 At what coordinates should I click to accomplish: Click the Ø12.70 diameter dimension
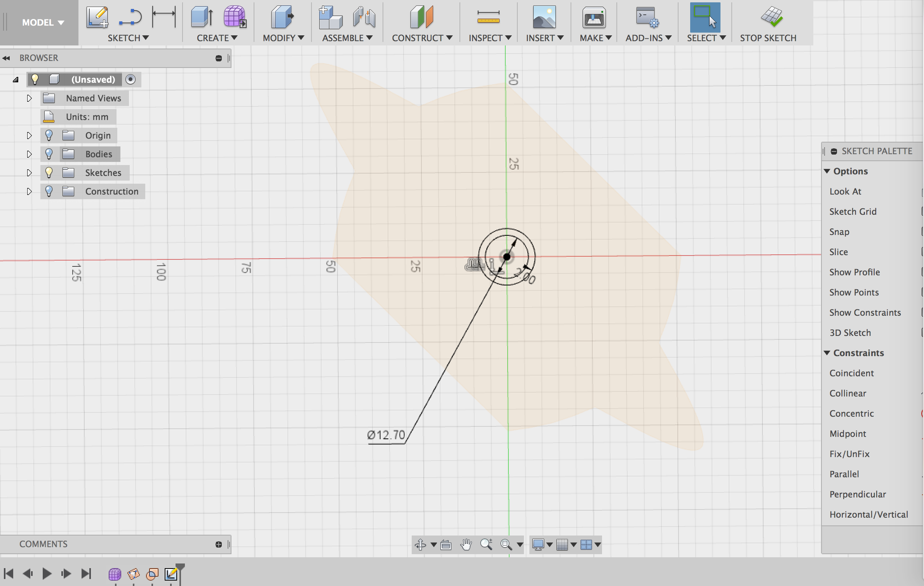tap(386, 435)
